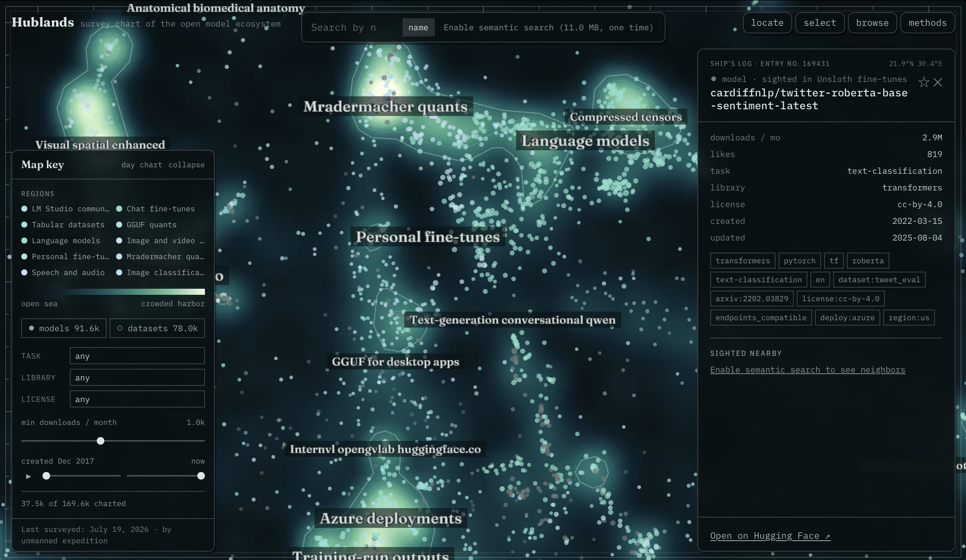
Task: Click the Hublands title
Action: pos(43,22)
